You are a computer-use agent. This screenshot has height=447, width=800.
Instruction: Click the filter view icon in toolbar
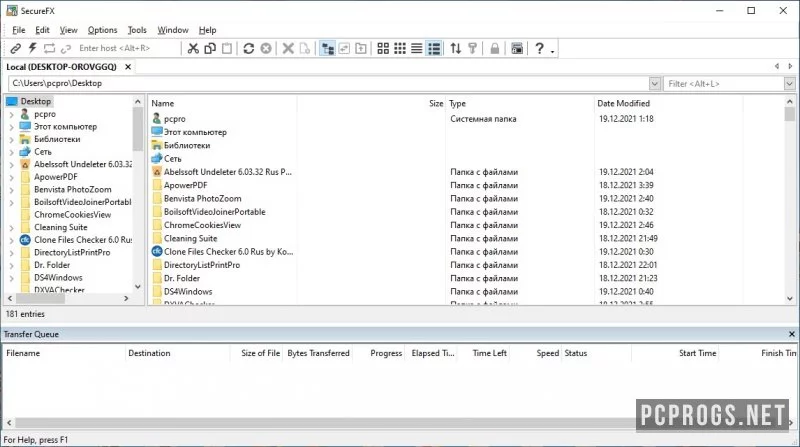click(472, 48)
